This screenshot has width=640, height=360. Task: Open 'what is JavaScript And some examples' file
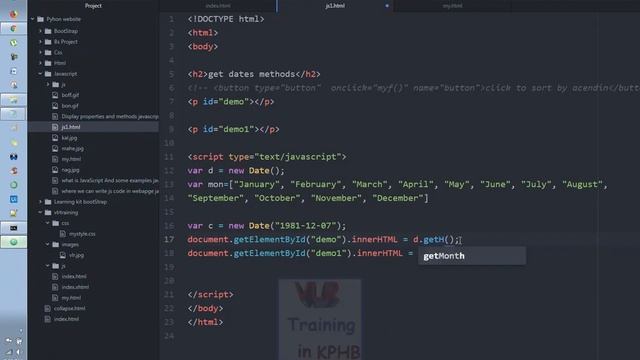pos(110,180)
